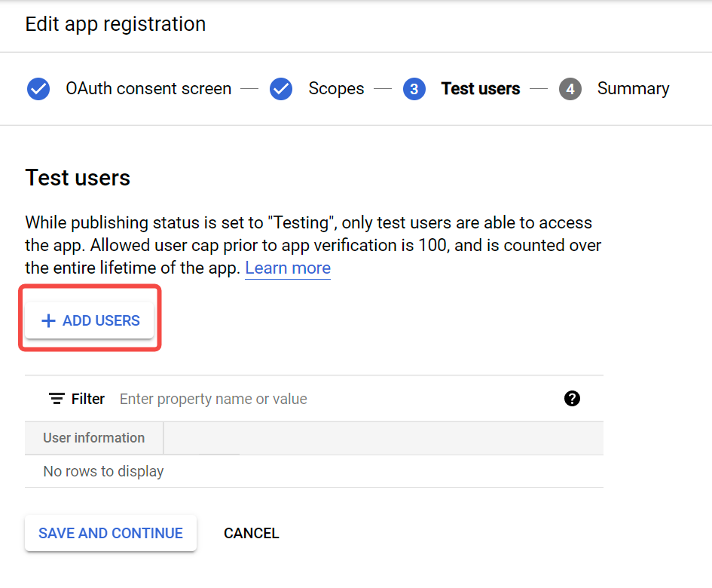Image resolution: width=712 pixels, height=588 pixels.
Task: Select the User information column header
Action: 93,438
